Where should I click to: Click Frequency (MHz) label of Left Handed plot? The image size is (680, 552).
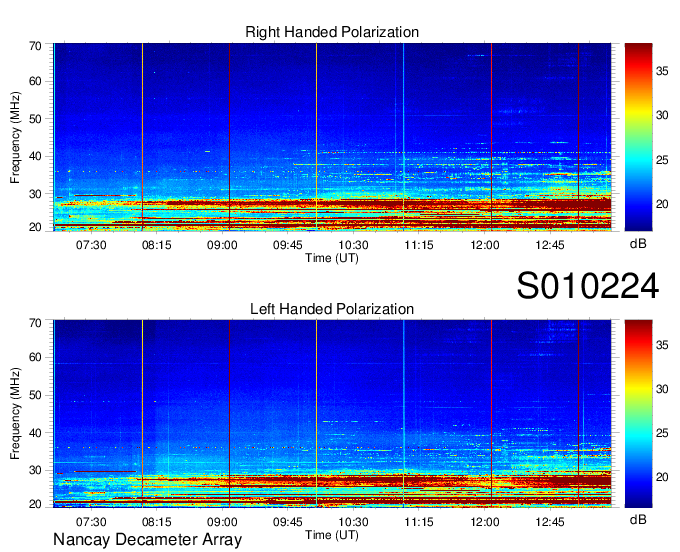pyautogui.click(x=15, y=414)
